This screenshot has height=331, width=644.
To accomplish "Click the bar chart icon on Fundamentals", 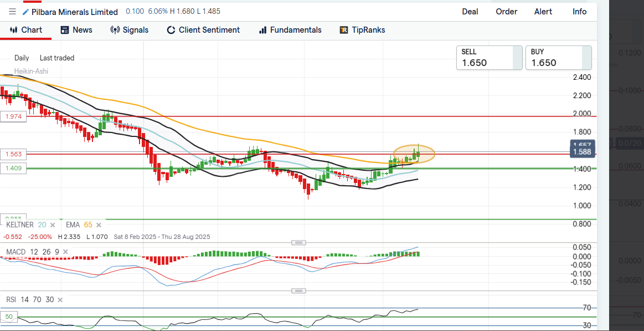I will [262, 30].
